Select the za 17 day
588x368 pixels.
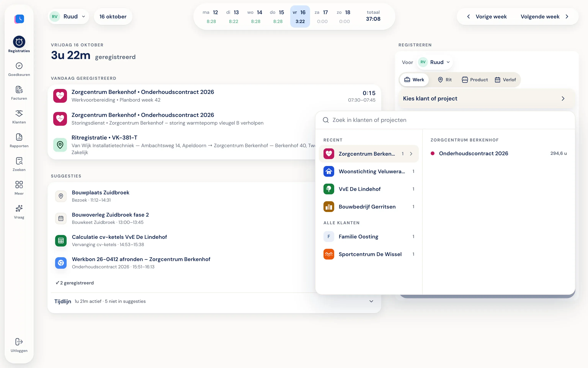[322, 16]
